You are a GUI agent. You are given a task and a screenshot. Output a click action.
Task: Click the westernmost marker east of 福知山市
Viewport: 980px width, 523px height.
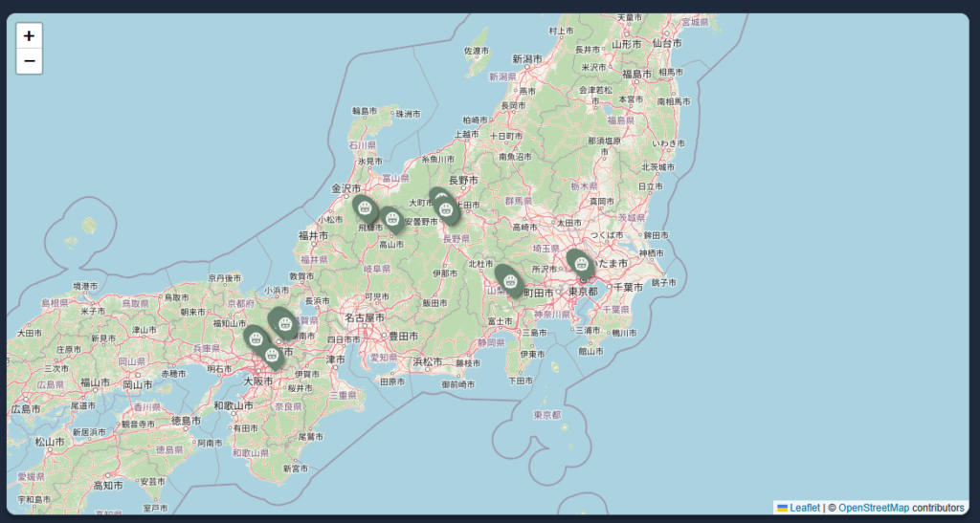pyautogui.click(x=256, y=338)
